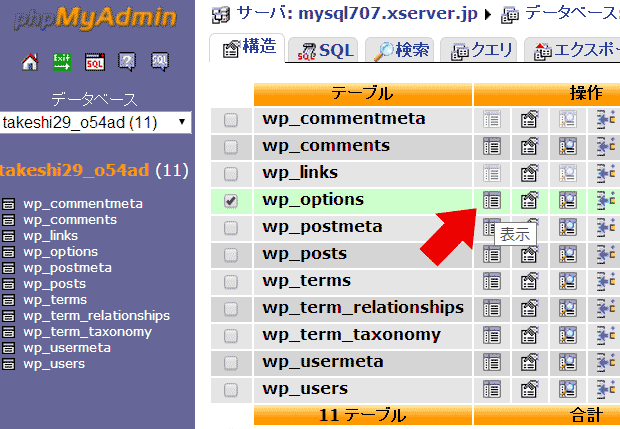
Task: Open the 検索 search tab
Action: pyautogui.click(x=400, y=50)
